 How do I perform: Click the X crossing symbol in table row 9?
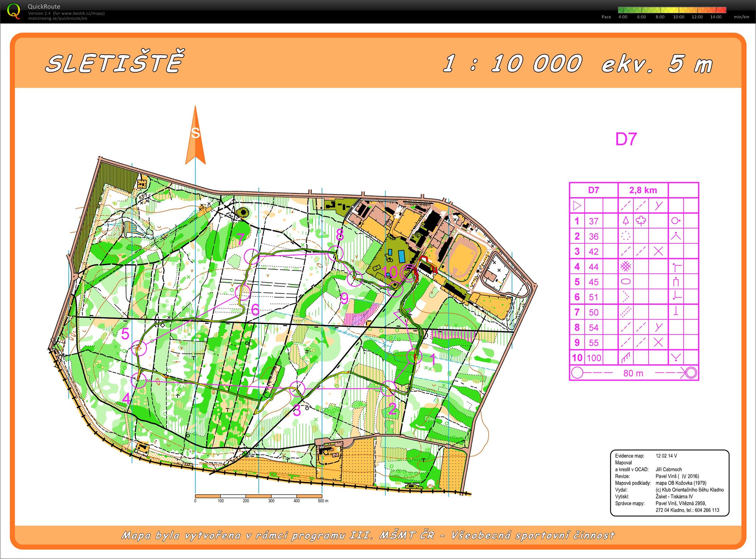click(658, 342)
